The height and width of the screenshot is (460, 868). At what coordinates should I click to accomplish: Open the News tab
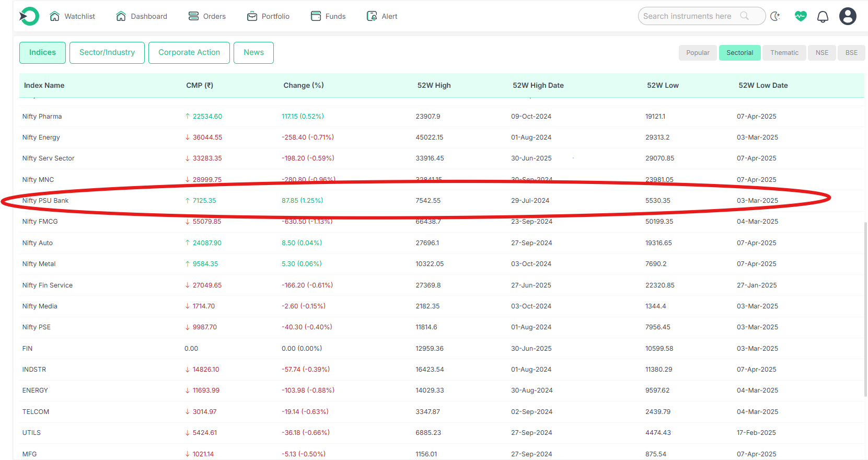click(253, 53)
